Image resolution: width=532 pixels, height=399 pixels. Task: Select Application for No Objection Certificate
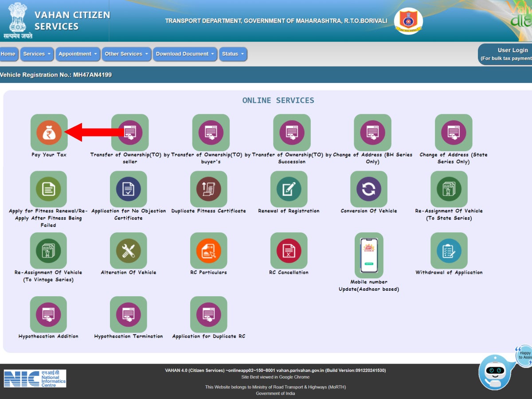coord(129,190)
